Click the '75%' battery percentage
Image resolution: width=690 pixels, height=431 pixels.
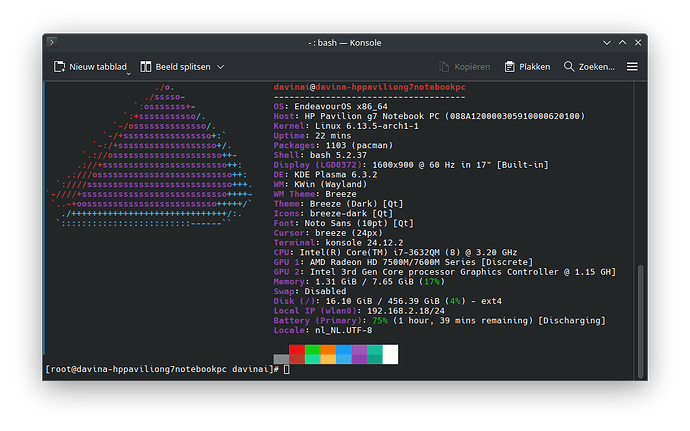point(380,320)
